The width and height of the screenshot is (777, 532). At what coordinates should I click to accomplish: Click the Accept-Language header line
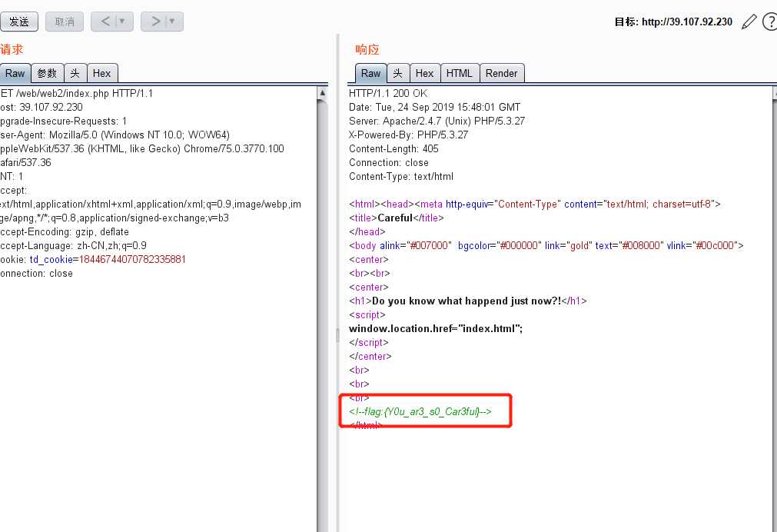[x=73, y=245]
